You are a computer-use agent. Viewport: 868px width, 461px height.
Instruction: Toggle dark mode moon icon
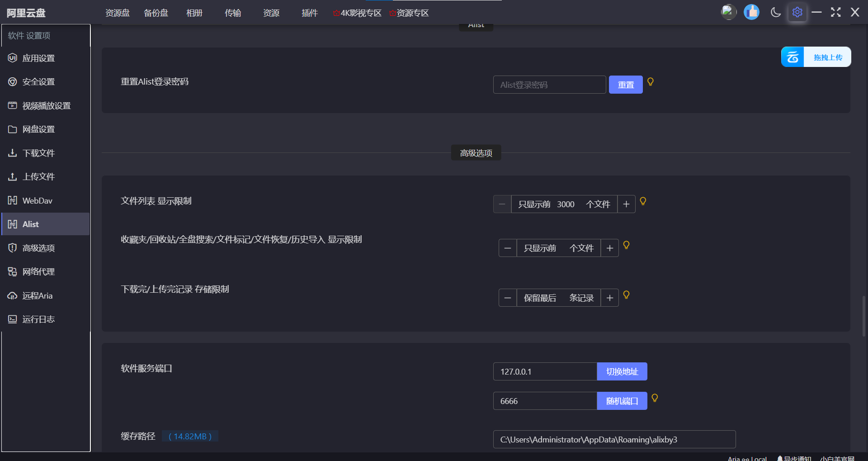coord(776,12)
